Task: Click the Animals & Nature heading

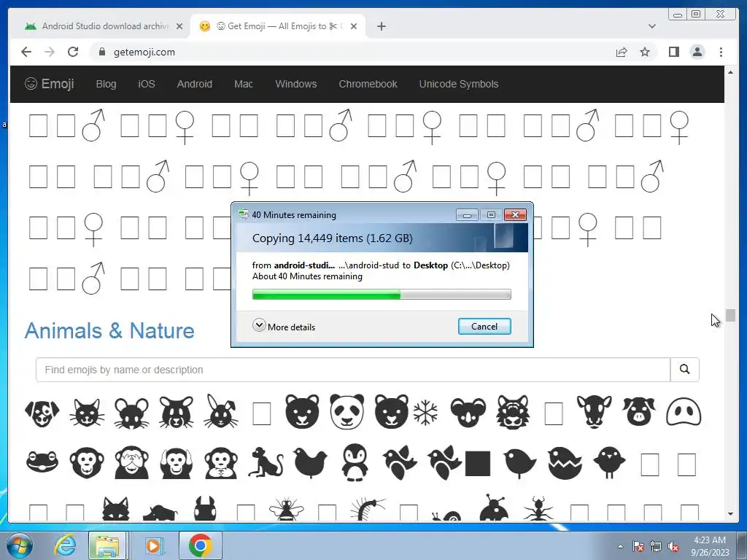Action: click(109, 330)
